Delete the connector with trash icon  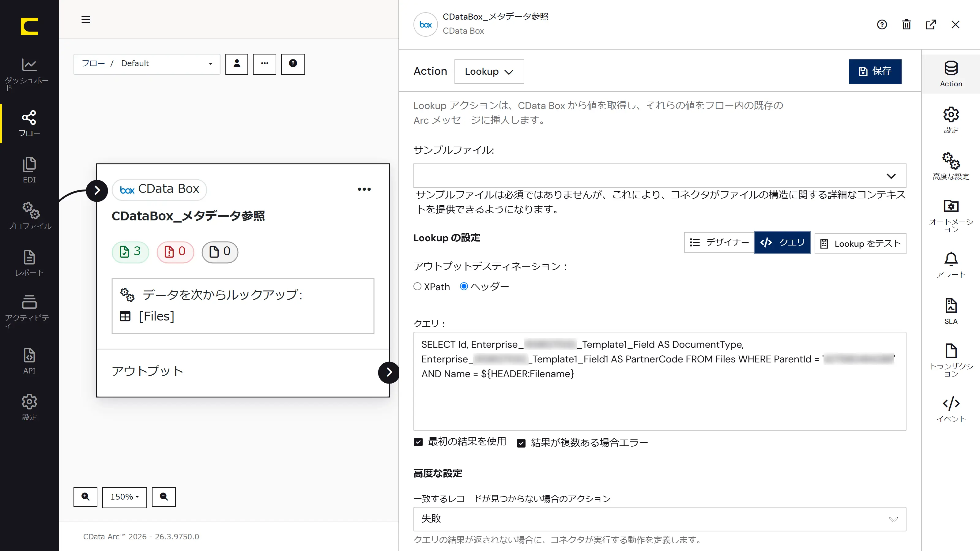click(906, 25)
